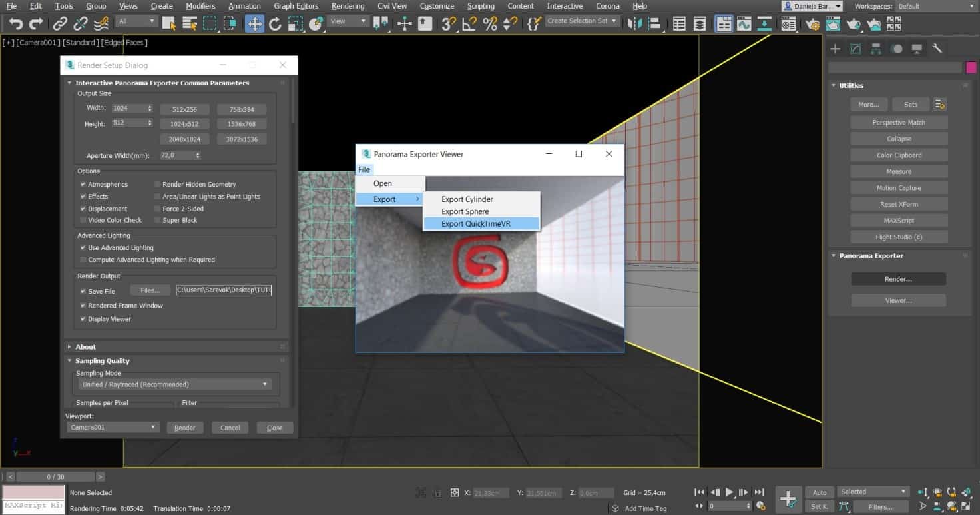Activate the Select and Rotate tool
This screenshot has width=980, height=515.
tap(274, 23)
